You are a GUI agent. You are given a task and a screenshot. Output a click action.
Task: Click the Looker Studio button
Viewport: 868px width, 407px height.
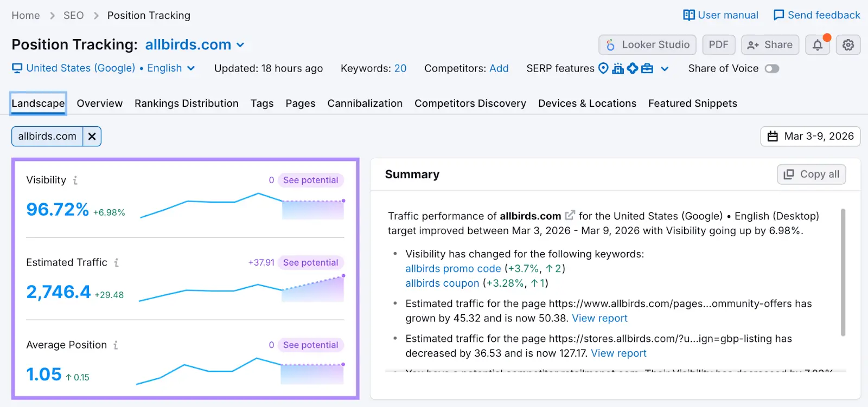pos(648,45)
